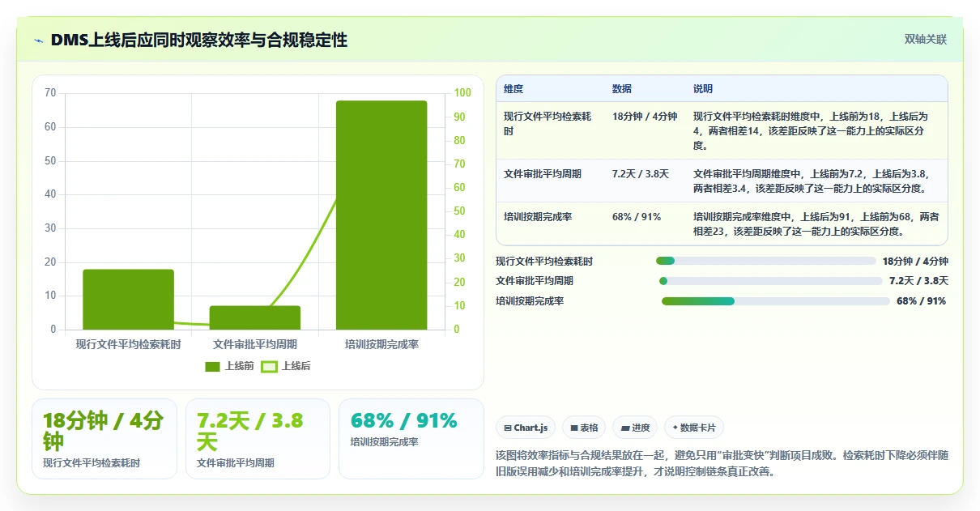Click the 文件审批平均周期 progress bar
The height and width of the screenshot is (511, 980).
(x=770, y=281)
